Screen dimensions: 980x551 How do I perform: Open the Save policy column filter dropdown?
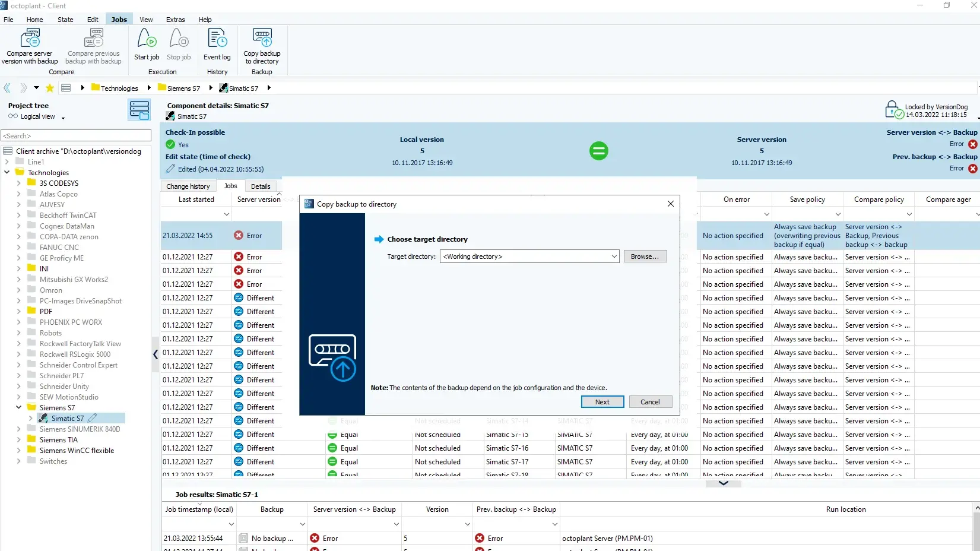tap(838, 214)
